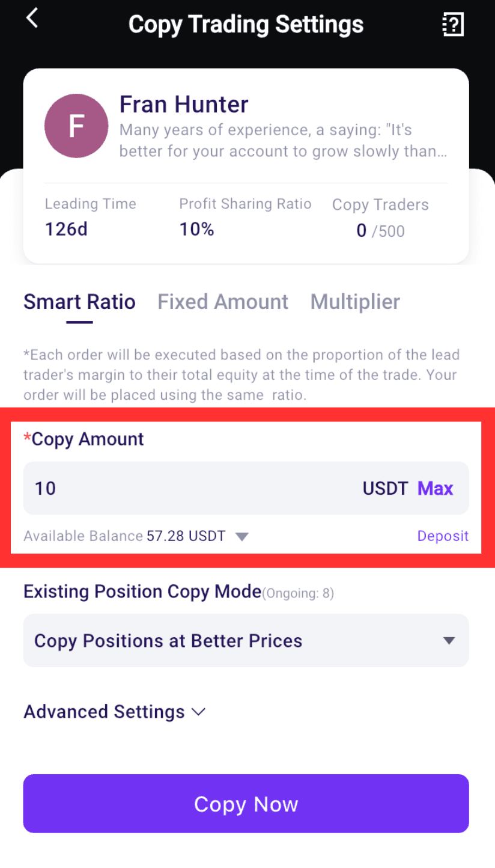Tap the Copy Now button
Viewport: 495px width, 868px height.
[246, 804]
